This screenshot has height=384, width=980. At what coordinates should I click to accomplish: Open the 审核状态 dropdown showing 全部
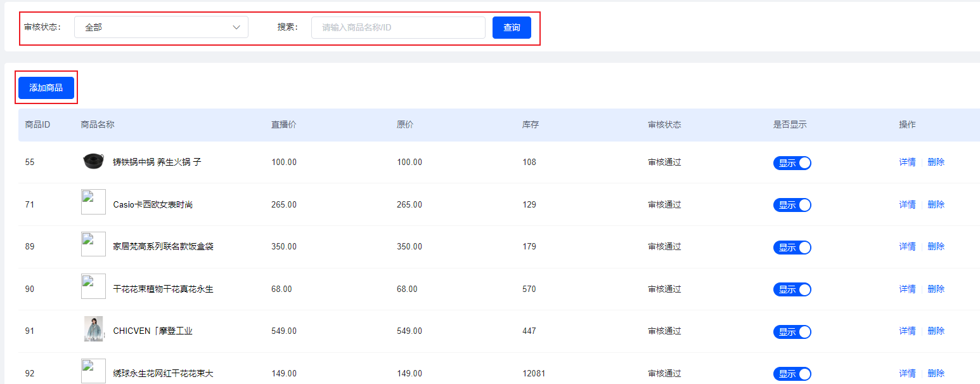tap(161, 27)
